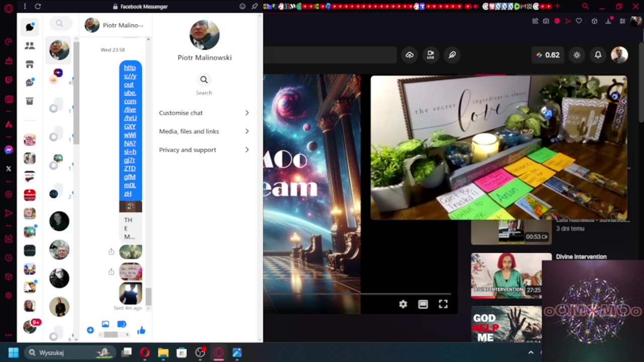644x362 pixels.
Task: Open Messenger panel three-dot menu
Action: (25, 7)
